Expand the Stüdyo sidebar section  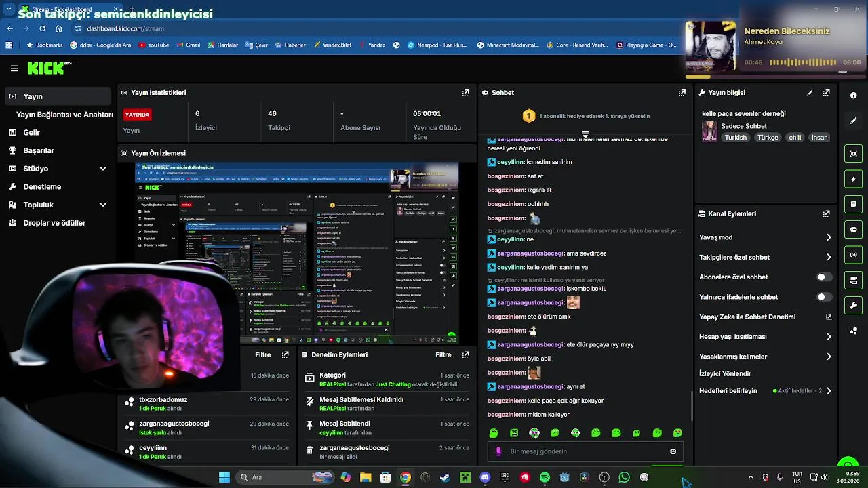click(x=103, y=169)
